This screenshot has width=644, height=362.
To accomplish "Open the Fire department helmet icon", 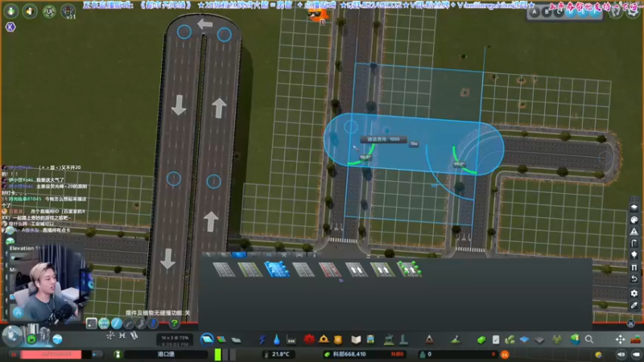I will [x=324, y=339].
